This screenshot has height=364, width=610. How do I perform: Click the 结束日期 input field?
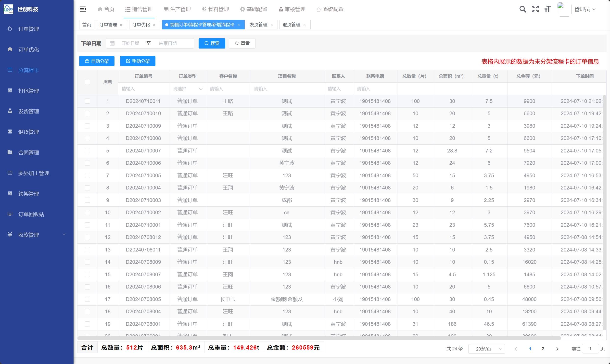[x=168, y=43]
